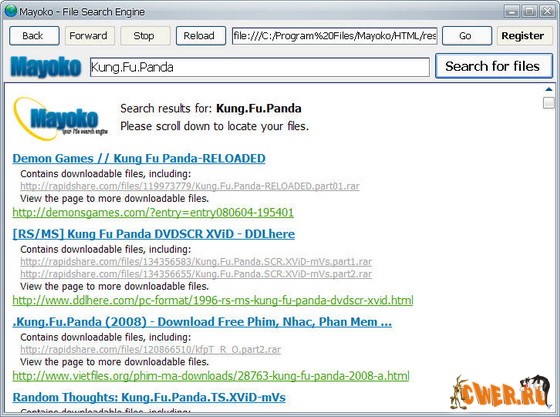Click the vertical scrollbar thumb

click(x=549, y=103)
